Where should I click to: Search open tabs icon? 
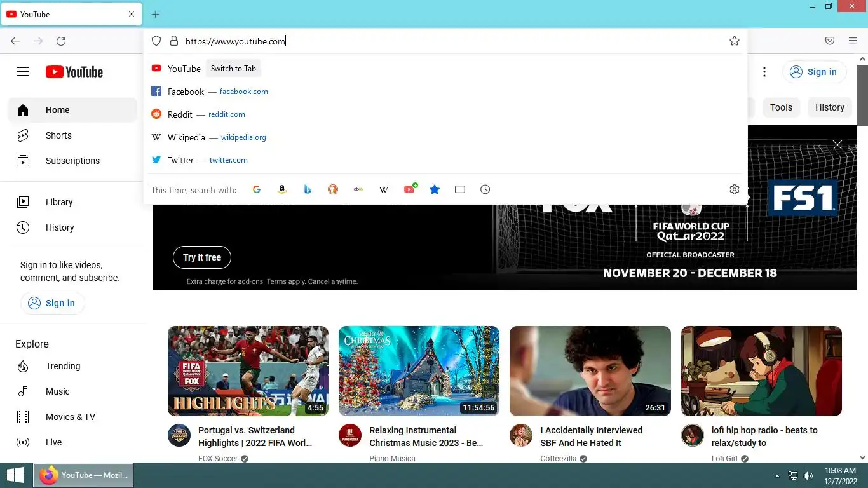[460, 189]
